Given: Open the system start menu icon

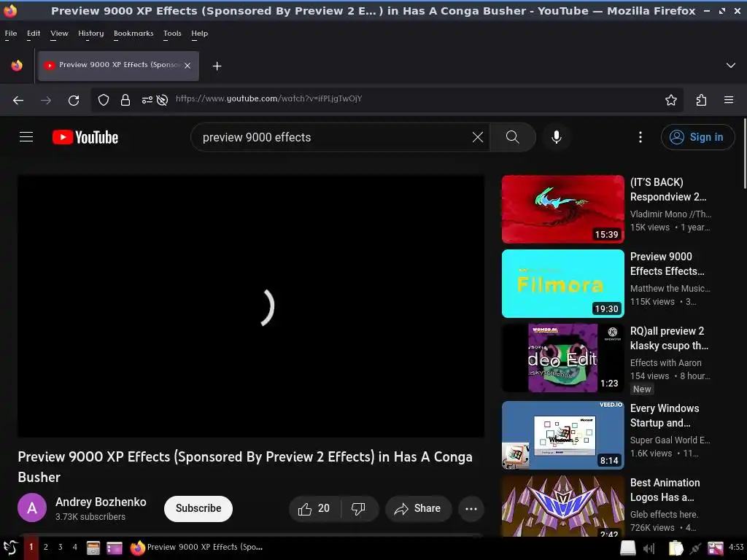Looking at the screenshot, I should click(x=10, y=548).
